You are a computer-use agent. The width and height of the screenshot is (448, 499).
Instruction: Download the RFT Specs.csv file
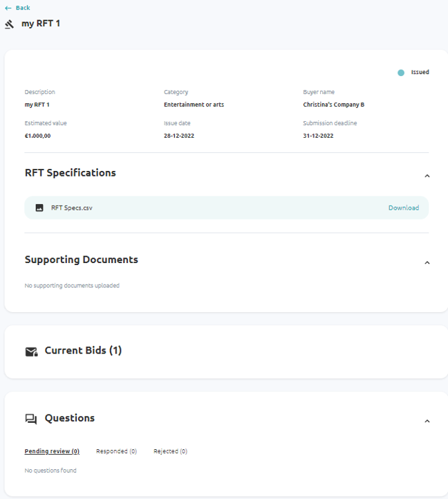403,208
